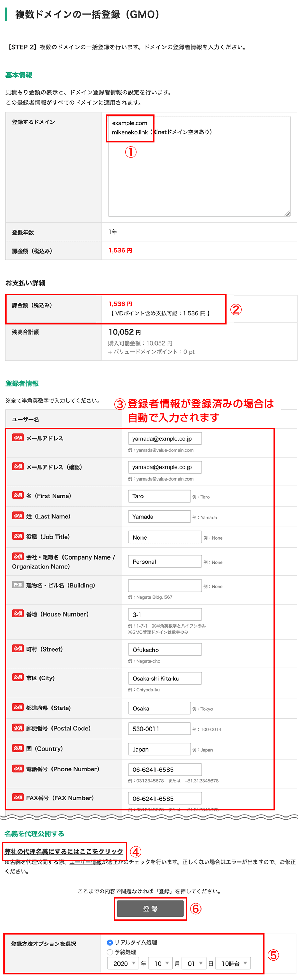The image size is (298, 980).
Task: Click the VDポイント含め支払可能：1,536 円 note
Action: click(x=160, y=313)
